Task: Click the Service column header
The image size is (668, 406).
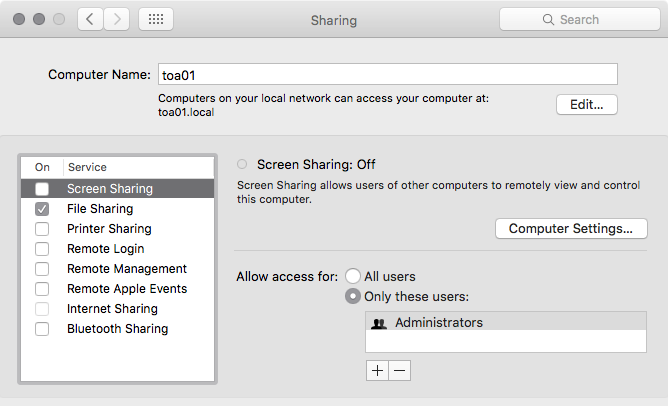Action: point(138,167)
